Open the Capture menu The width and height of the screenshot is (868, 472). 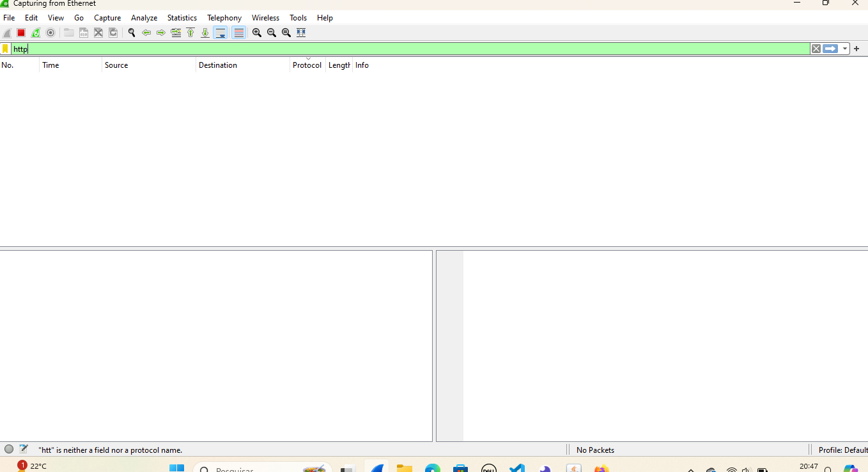107,18
